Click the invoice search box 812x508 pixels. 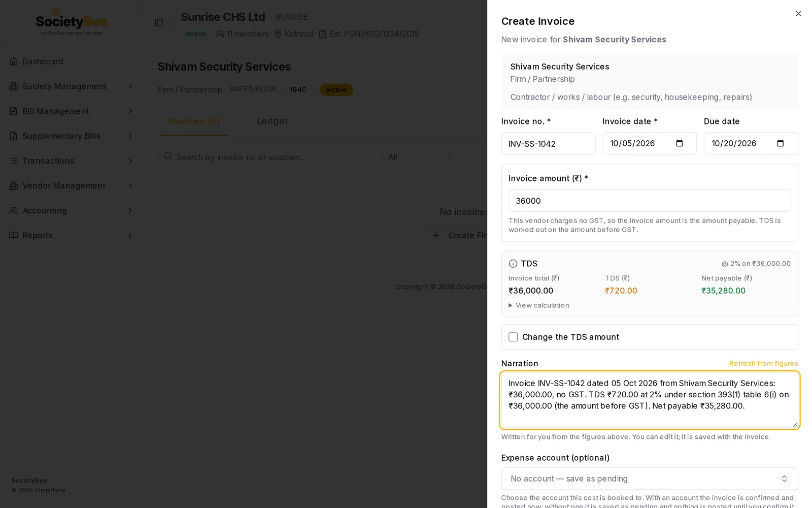(x=266, y=157)
